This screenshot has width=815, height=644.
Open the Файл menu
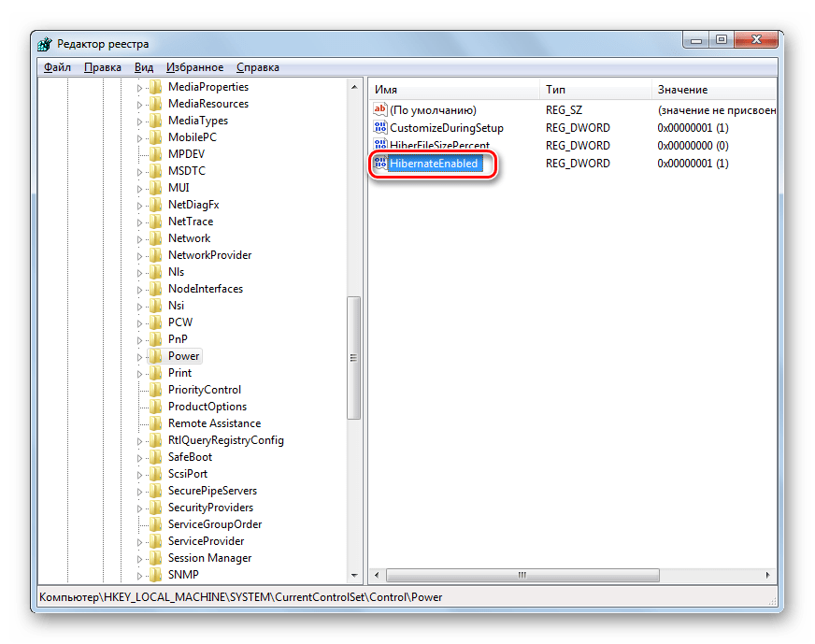point(57,67)
